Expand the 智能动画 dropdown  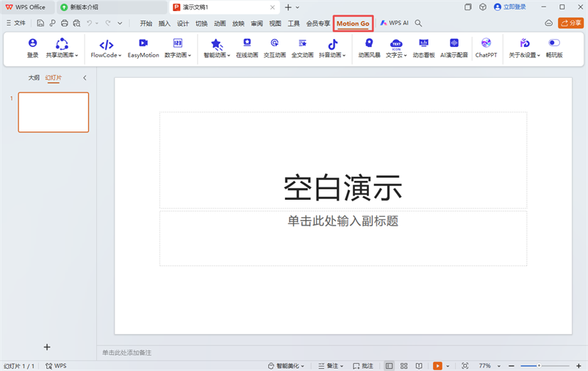click(217, 55)
